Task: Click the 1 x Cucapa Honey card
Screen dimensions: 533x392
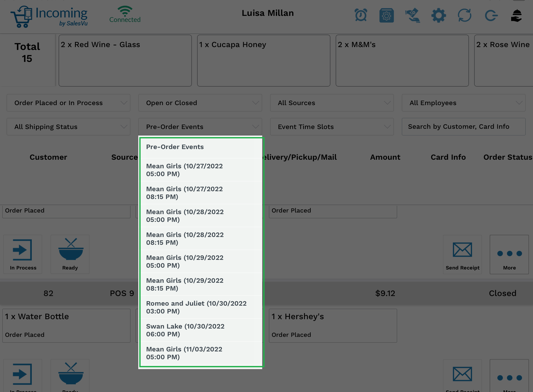Action: click(264, 61)
